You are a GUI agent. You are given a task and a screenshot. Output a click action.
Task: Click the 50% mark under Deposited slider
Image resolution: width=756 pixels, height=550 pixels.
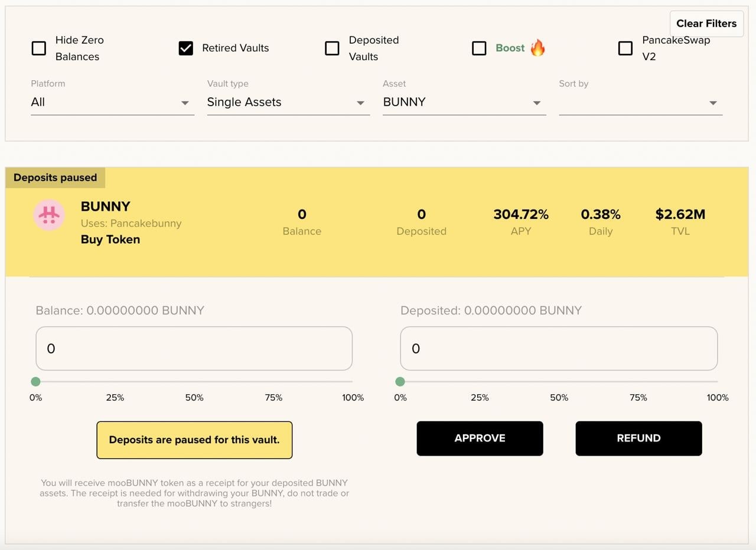point(559,398)
